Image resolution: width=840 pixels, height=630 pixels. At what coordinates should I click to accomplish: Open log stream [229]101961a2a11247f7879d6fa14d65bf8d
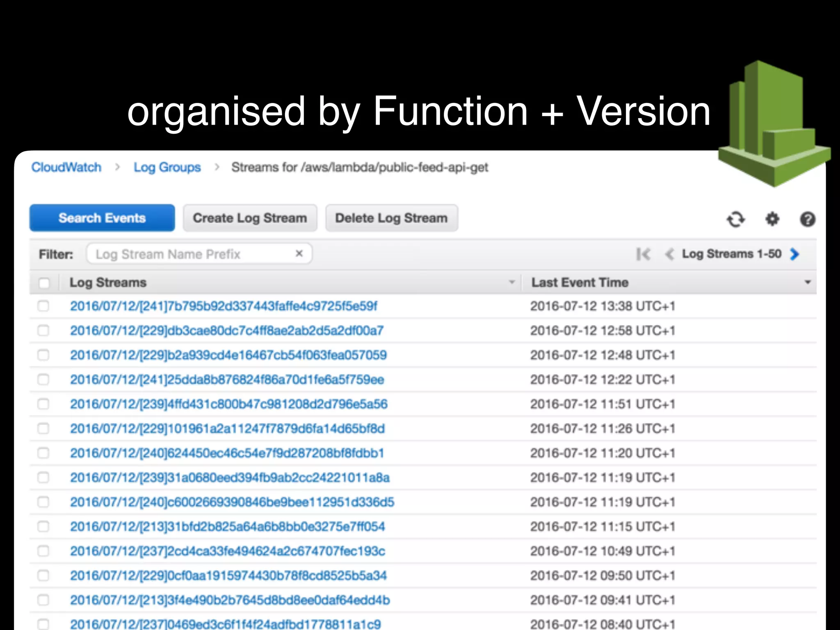tap(228, 429)
